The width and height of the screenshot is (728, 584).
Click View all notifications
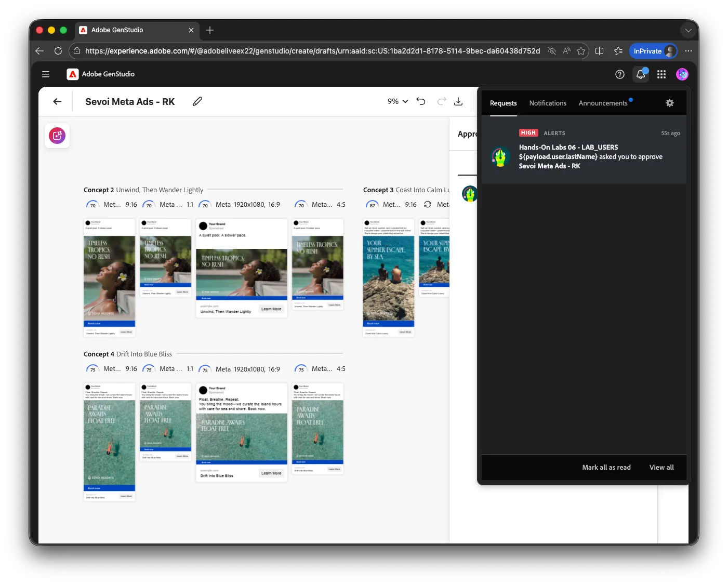point(661,468)
